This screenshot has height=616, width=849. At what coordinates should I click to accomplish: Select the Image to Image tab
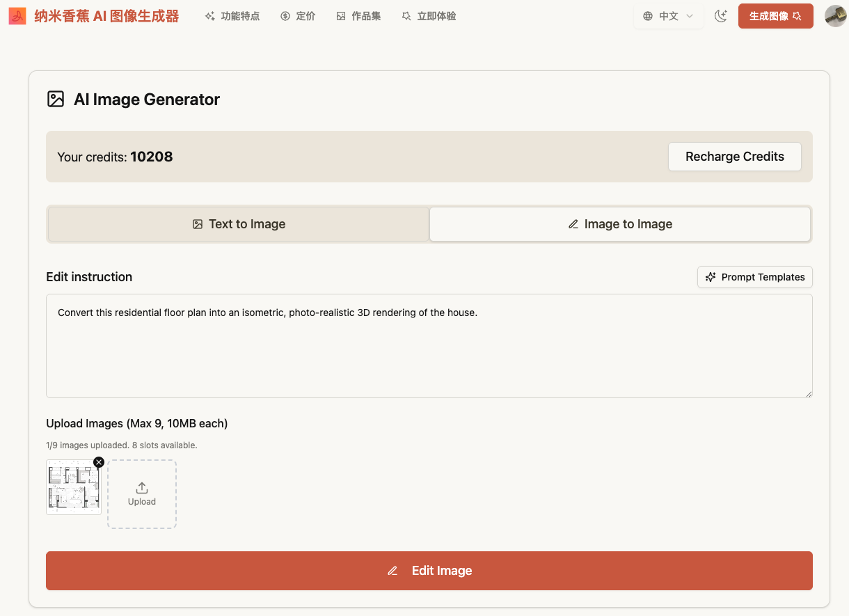(620, 224)
